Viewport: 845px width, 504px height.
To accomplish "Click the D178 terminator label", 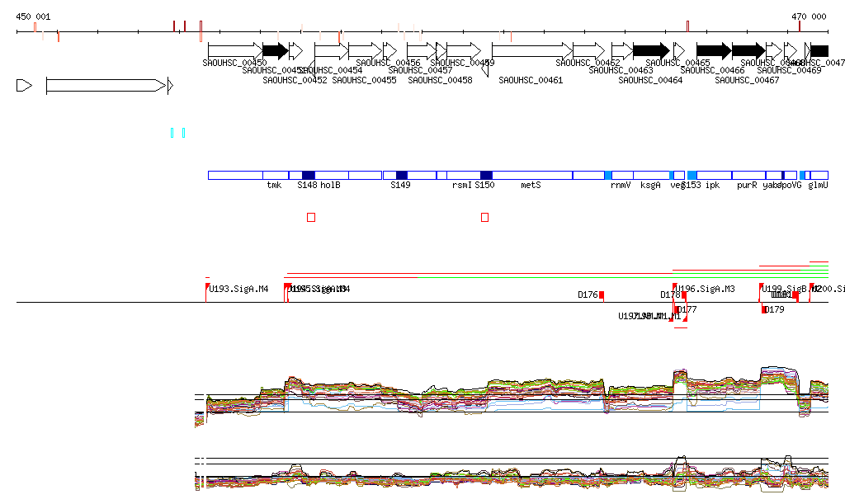I will (670, 294).
